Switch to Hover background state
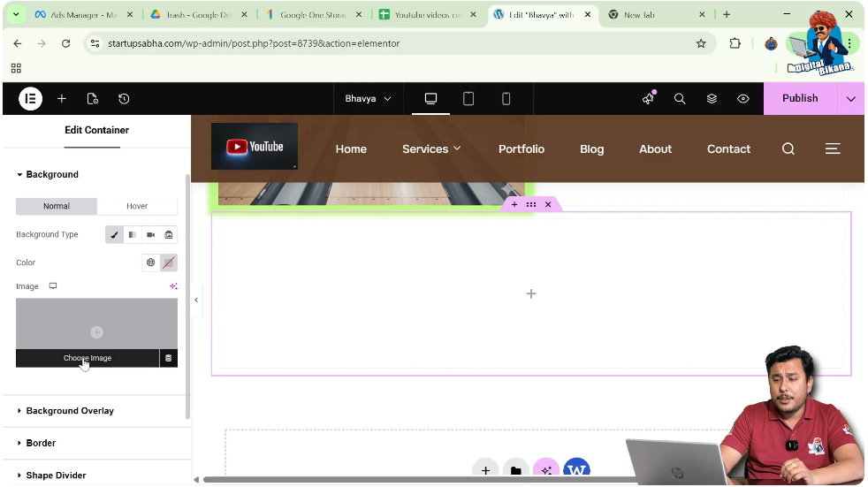The image size is (868, 487). [137, 206]
